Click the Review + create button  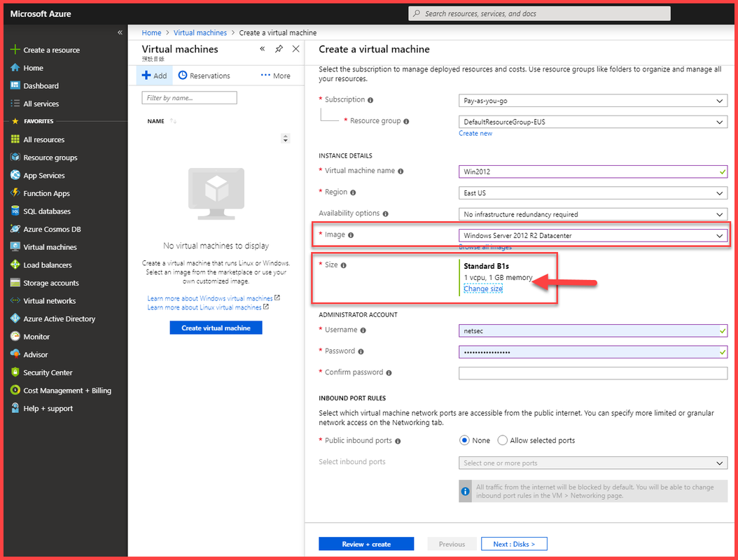pyautogui.click(x=366, y=544)
